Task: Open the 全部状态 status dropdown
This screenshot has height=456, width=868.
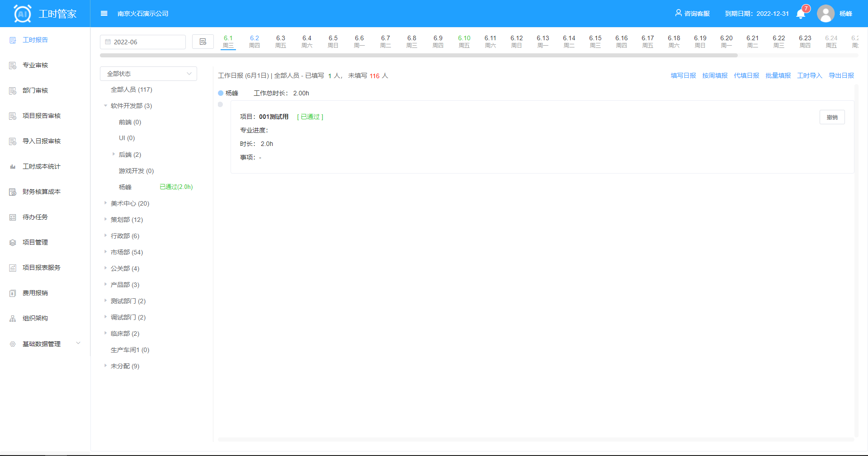Action: 148,74
